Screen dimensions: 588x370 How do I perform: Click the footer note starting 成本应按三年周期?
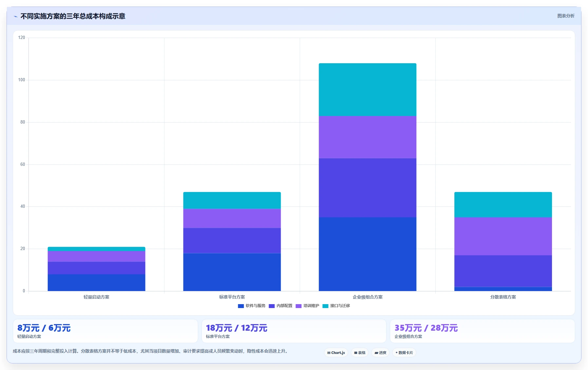coord(150,351)
